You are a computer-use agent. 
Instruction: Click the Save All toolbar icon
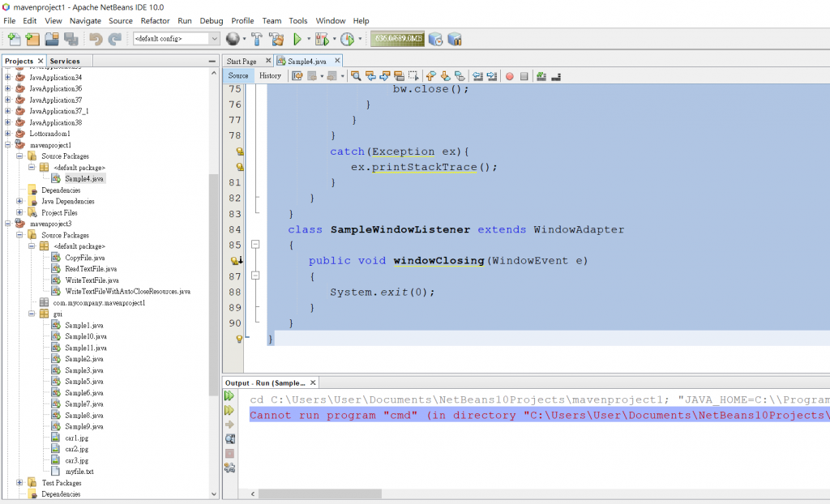tap(71, 39)
